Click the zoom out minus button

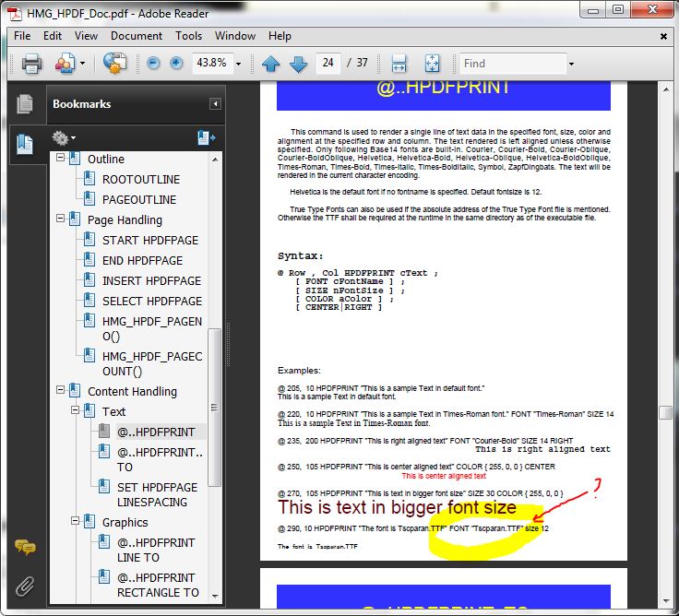(153, 64)
